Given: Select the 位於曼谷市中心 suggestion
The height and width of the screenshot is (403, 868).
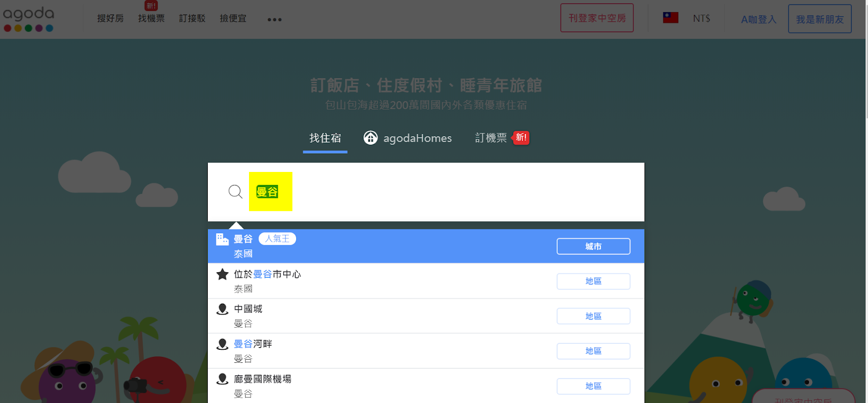Looking at the screenshot, I should 426,281.
